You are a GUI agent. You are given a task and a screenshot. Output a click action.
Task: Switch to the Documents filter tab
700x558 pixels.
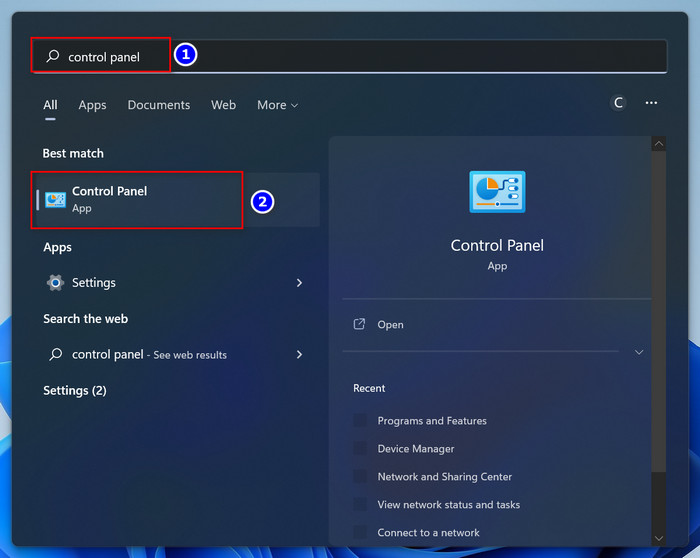tap(159, 105)
